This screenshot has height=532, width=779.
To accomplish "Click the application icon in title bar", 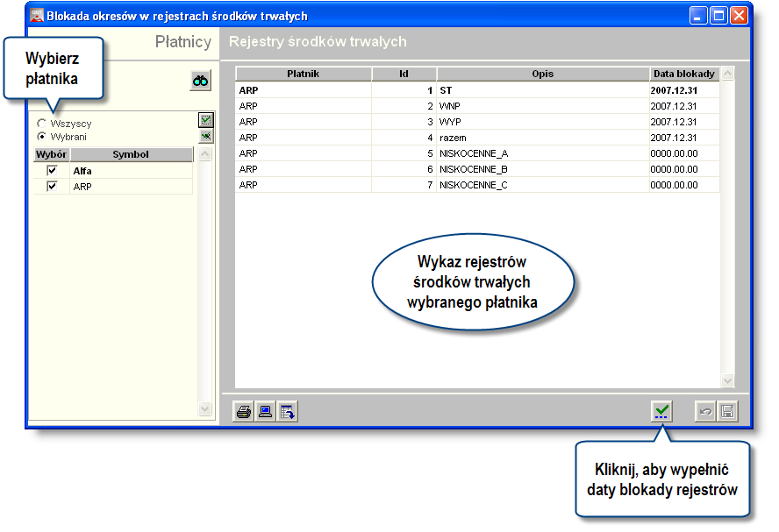I will (x=37, y=16).
